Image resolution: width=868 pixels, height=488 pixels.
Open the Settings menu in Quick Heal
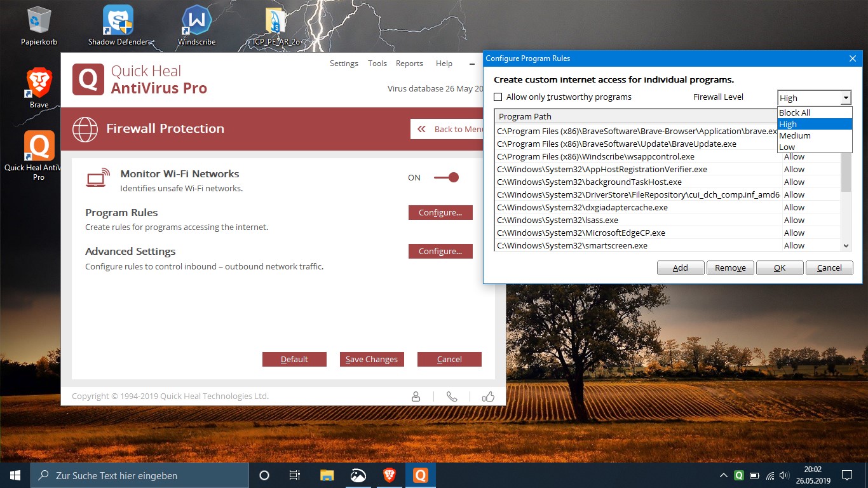click(344, 64)
